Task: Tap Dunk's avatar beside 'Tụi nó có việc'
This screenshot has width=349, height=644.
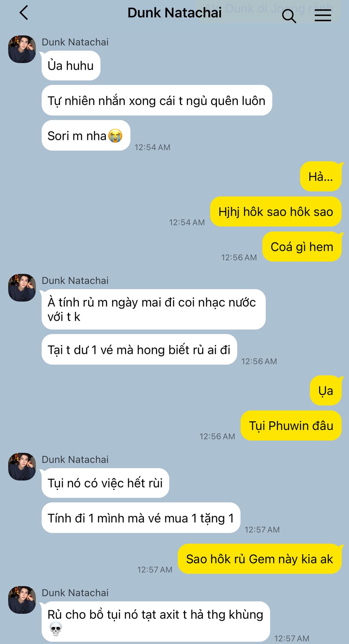Action: pos(22,467)
